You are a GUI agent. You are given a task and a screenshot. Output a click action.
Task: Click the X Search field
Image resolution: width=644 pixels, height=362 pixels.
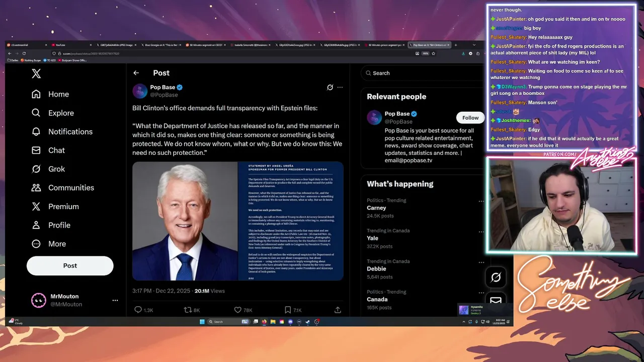click(x=422, y=73)
